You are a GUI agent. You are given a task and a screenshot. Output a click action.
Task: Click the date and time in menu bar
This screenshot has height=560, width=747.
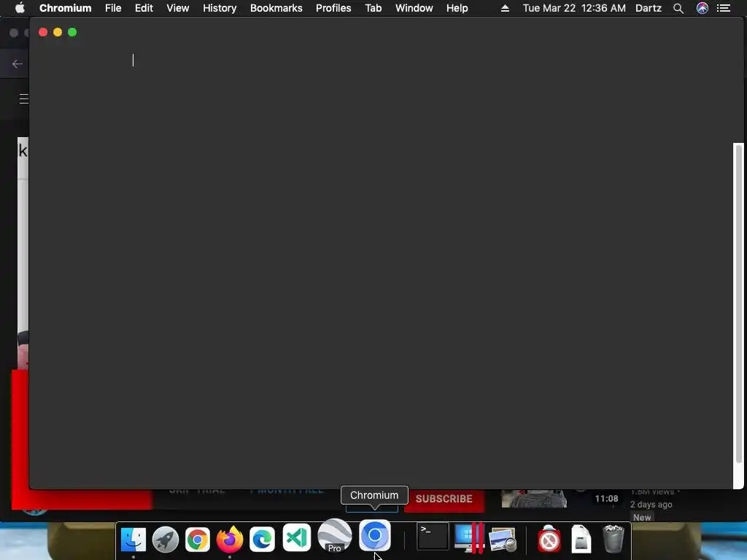click(x=574, y=8)
